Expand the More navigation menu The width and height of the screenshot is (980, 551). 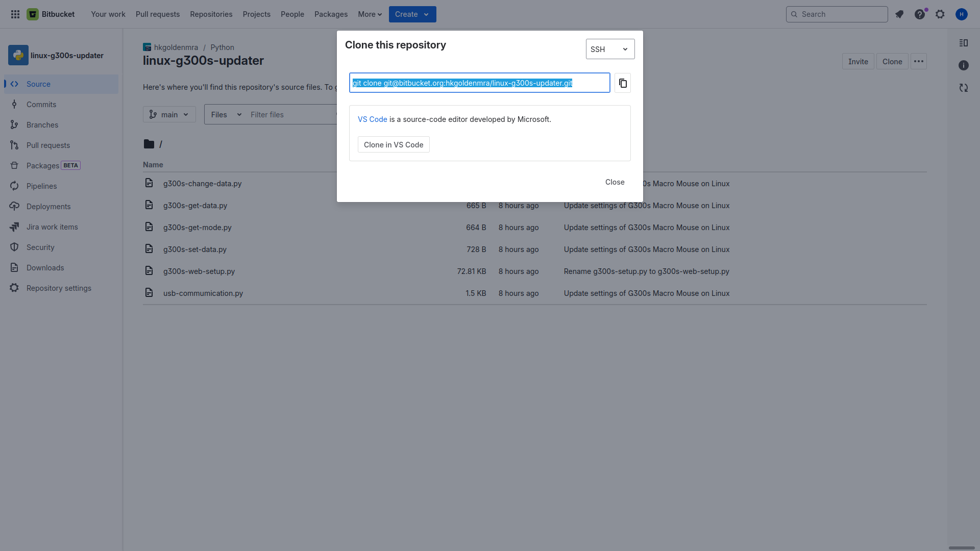(370, 14)
